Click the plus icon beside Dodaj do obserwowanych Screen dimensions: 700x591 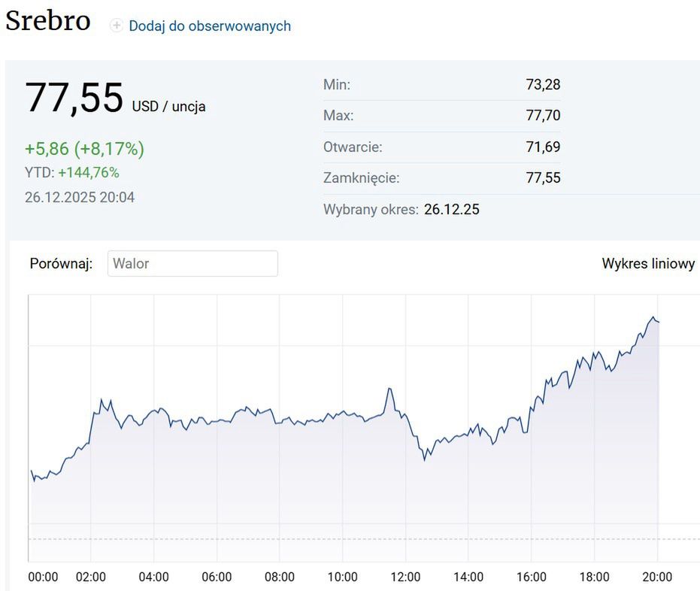point(117,26)
